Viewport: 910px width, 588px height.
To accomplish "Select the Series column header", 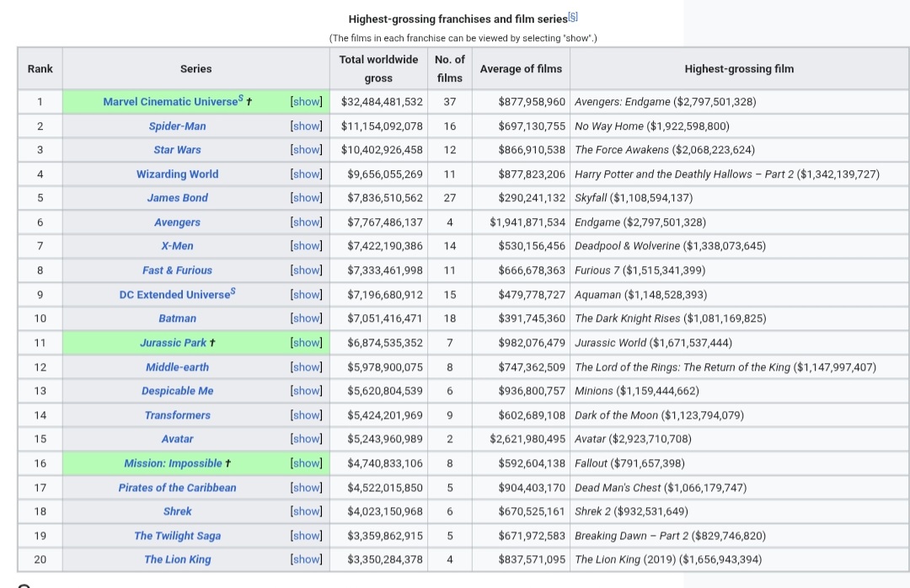I will [x=196, y=68].
